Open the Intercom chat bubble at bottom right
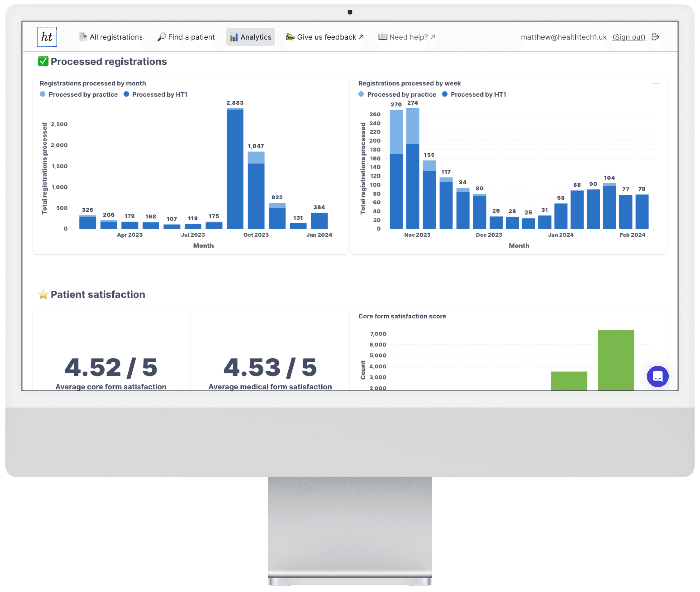 (x=658, y=377)
